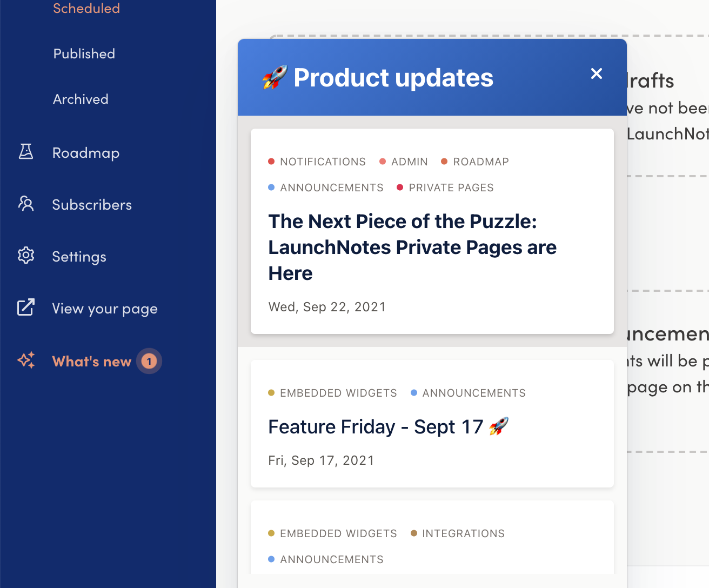Open the Published announcements list
This screenshot has width=709, height=588.
pyautogui.click(x=84, y=54)
